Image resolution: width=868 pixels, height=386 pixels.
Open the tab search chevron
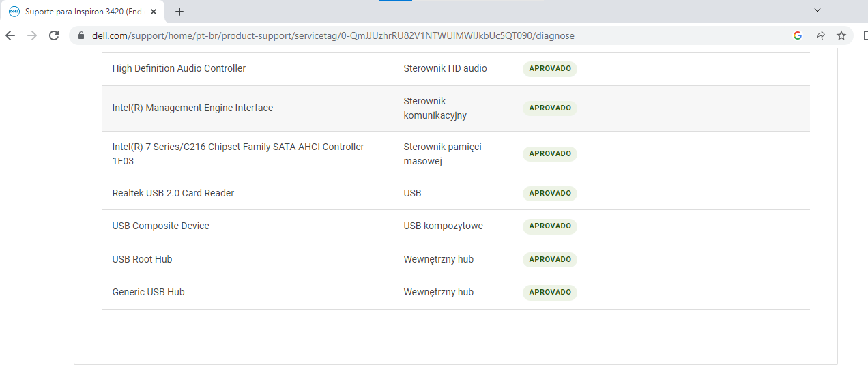tap(818, 10)
